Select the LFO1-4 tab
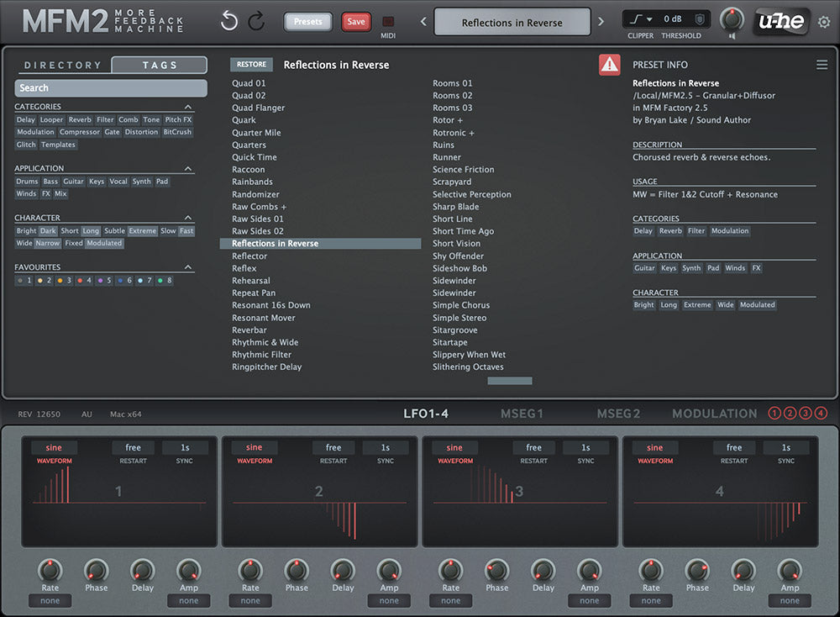 pyautogui.click(x=426, y=414)
